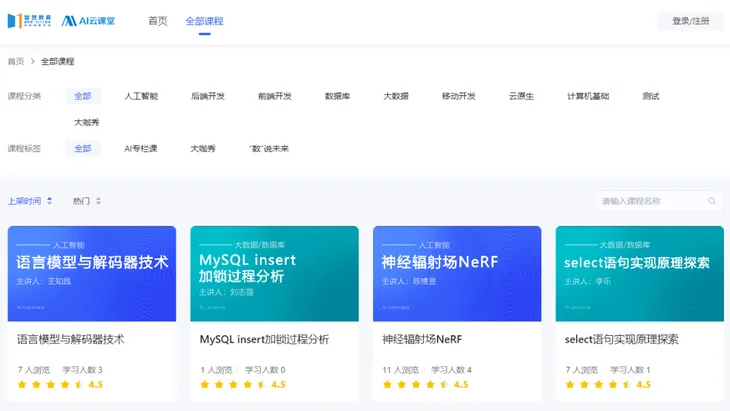The height and width of the screenshot is (411, 730).
Task: Select 全部 in 课程标签 filter
Action: point(83,148)
